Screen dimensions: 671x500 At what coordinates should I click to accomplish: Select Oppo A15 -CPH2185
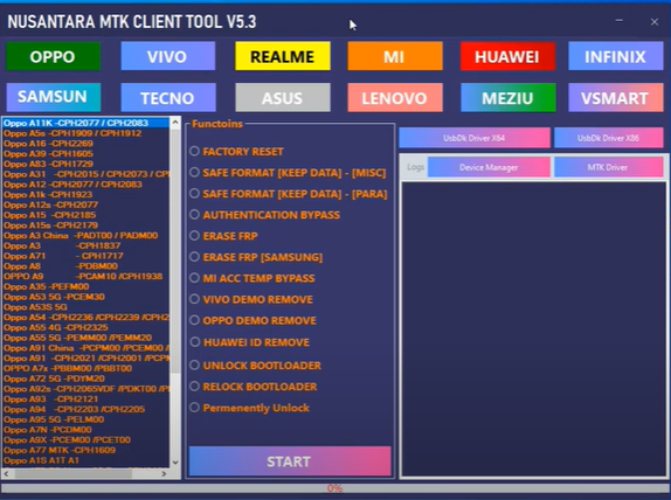coord(86,215)
